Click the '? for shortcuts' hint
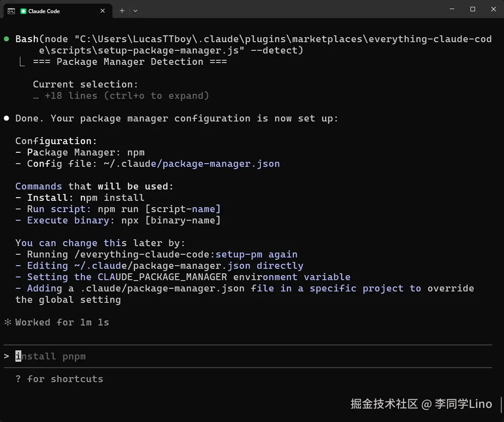Viewport: 504px width, 422px height. tap(59, 379)
